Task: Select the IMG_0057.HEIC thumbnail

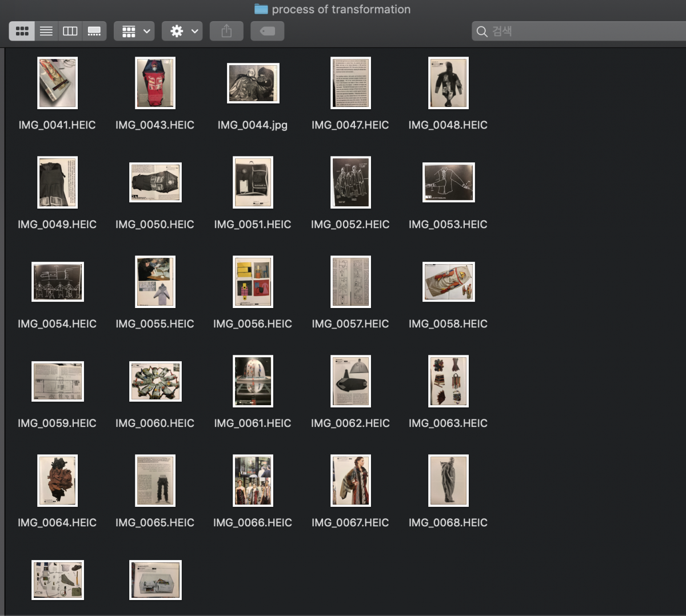Action: point(350,282)
